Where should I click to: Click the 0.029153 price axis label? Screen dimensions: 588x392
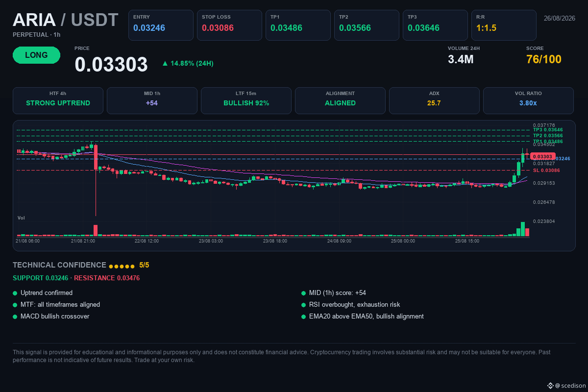point(544,183)
